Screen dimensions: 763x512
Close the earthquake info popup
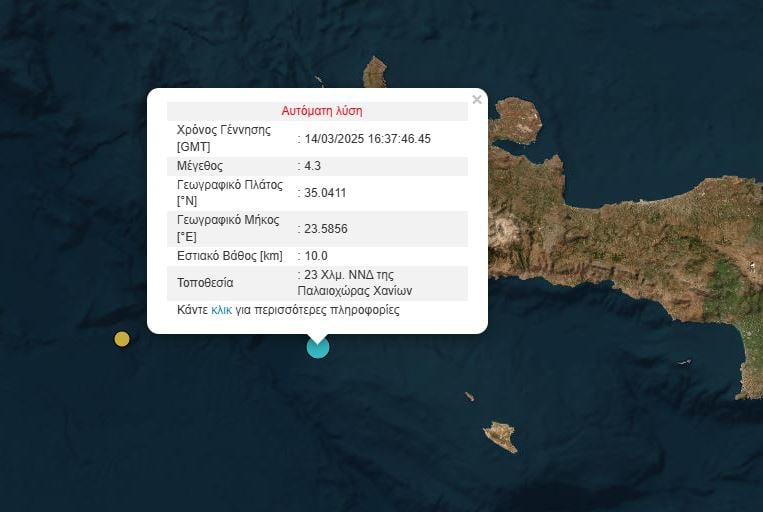pyautogui.click(x=477, y=100)
